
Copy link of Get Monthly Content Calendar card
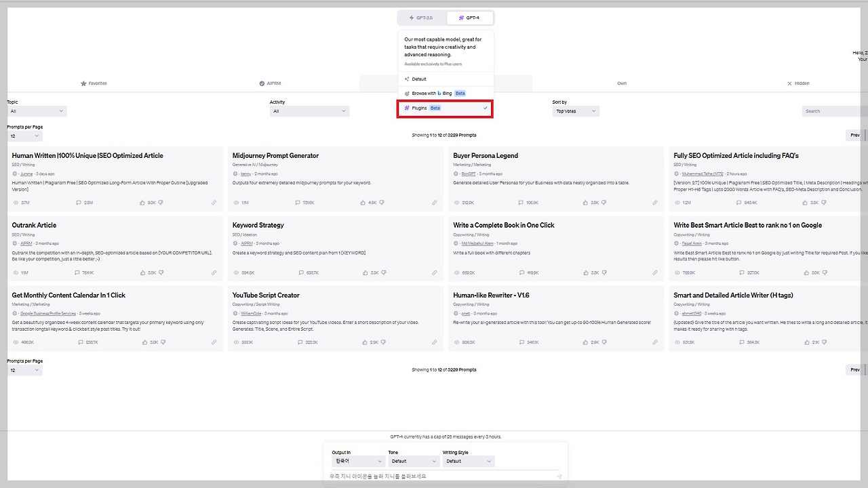point(214,342)
